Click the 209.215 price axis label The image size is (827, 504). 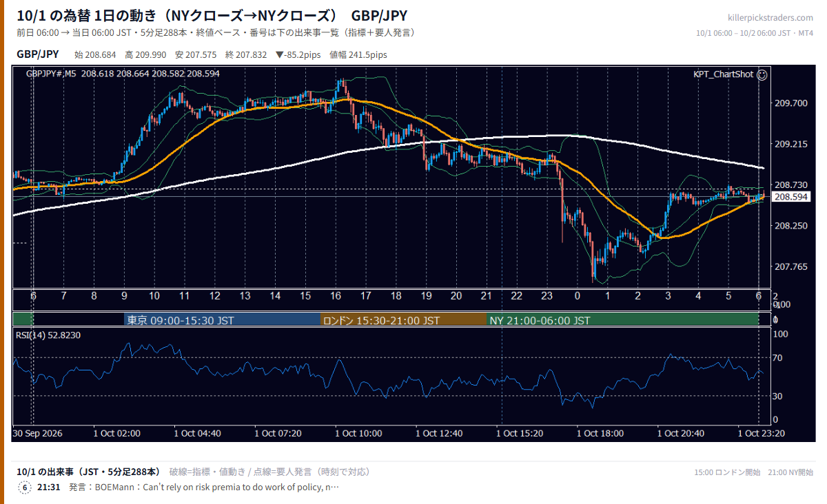[x=790, y=144]
